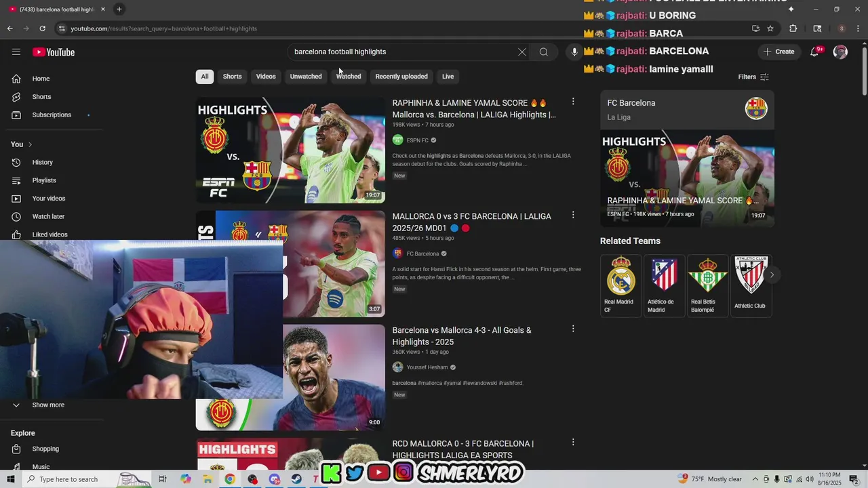Open more options for RCD MALLORCA video
This screenshot has width=868, height=488.
coord(573,442)
